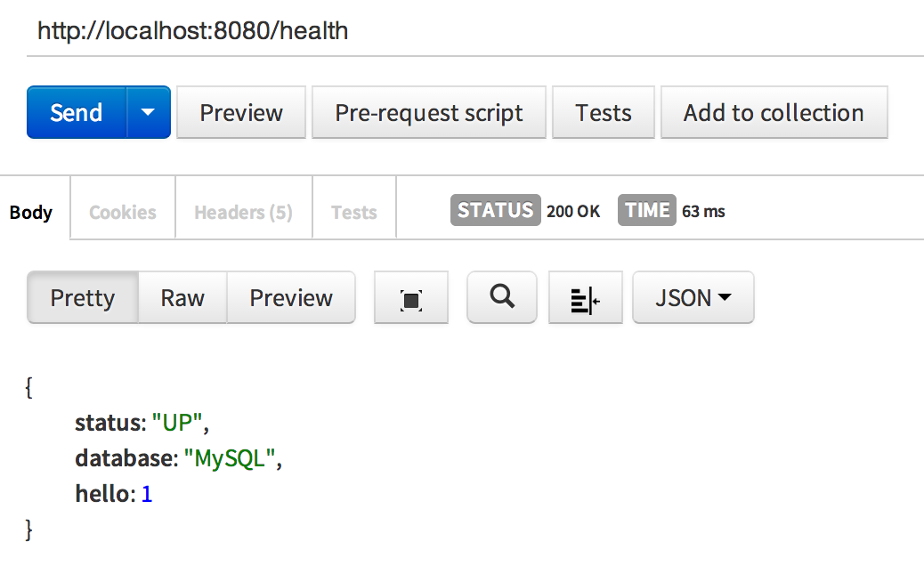924x566 pixels.
Task: Open the Cookies tab
Action: point(123,212)
